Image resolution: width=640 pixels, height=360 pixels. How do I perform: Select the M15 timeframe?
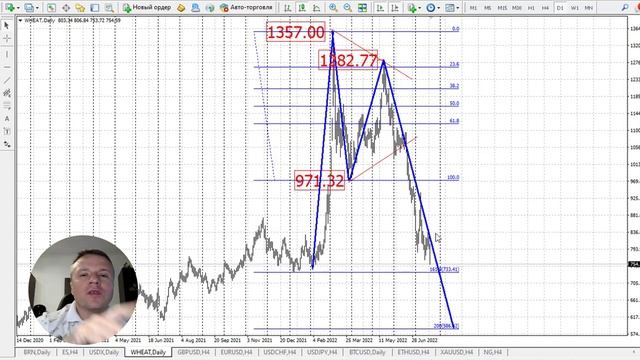(502, 8)
